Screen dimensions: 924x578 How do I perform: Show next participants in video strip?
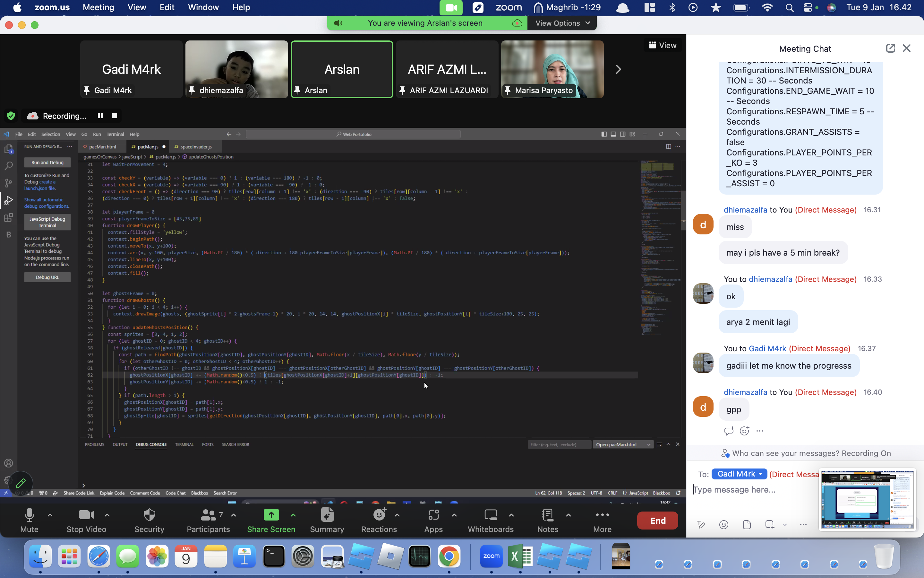click(618, 70)
